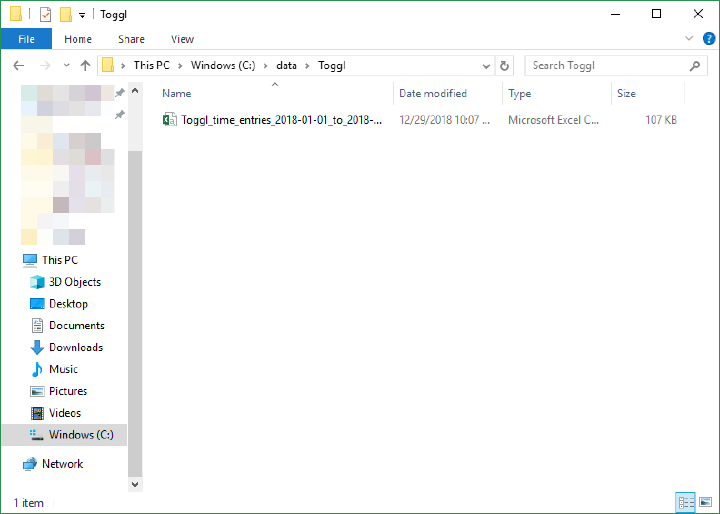This screenshot has height=514, width=720.
Task: Click 'data' breadcrumb in address bar
Action: tap(286, 66)
